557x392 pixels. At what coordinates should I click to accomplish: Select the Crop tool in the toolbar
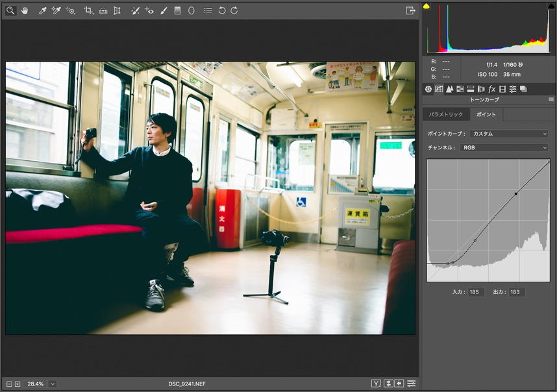coord(89,10)
